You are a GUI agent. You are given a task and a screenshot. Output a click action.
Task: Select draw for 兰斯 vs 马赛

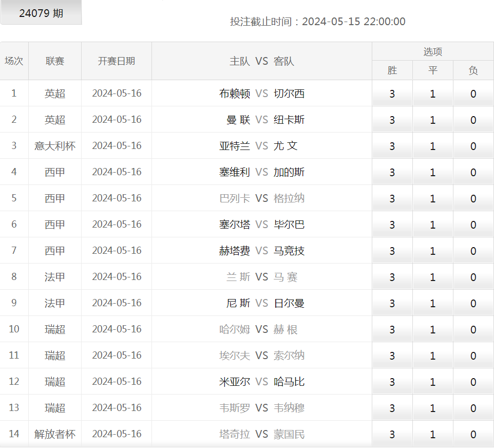[x=432, y=276]
